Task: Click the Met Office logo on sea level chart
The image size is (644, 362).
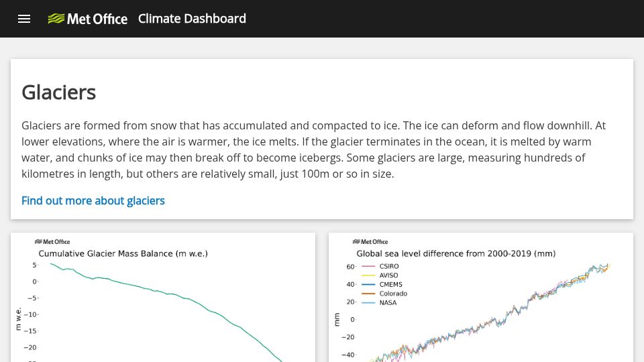Action: [x=370, y=242]
